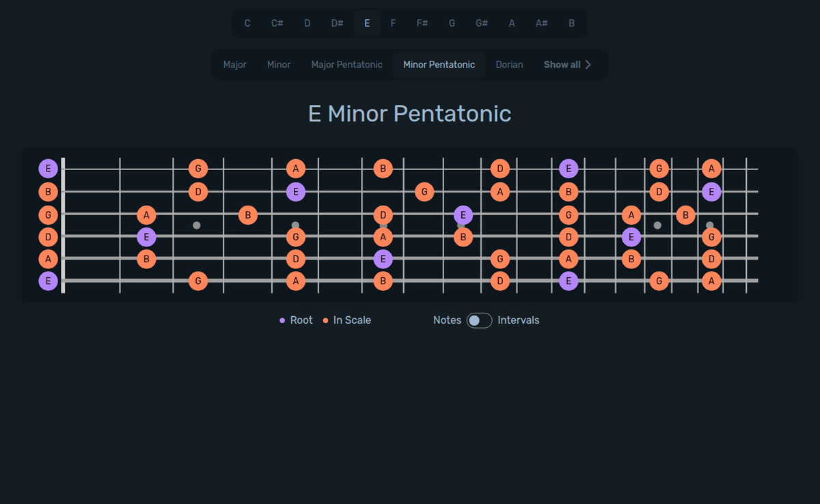Click the purple E root at twelfth fret

[569, 168]
